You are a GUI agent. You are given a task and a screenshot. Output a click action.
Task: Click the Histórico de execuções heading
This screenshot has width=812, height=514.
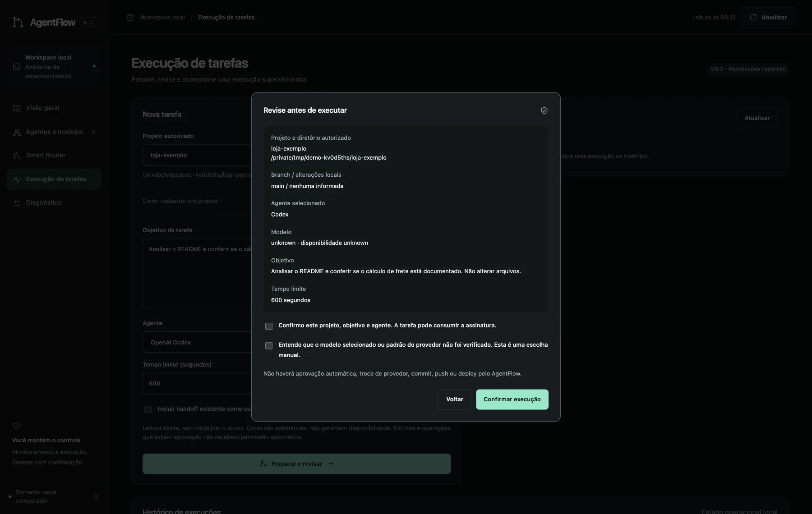click(181, 511)
